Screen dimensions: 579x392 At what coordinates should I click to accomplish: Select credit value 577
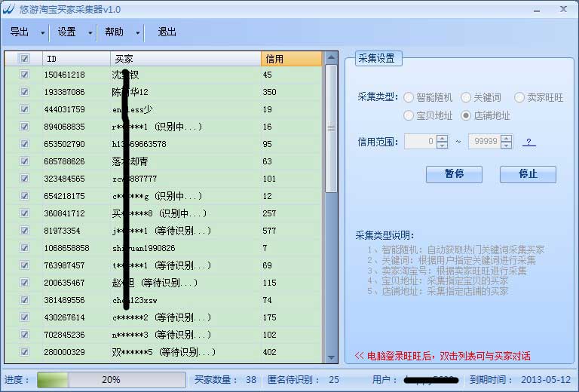click(x=269, y=231)
